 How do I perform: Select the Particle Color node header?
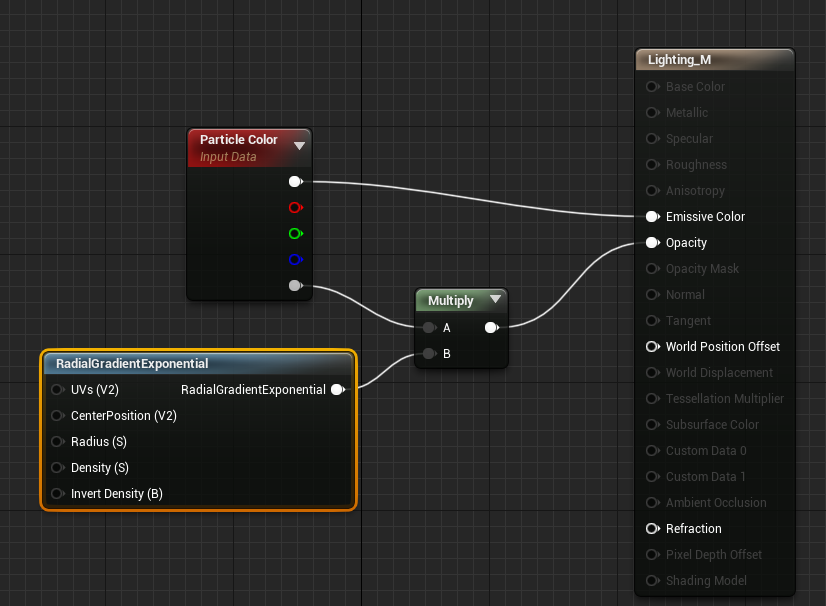[x=250, y=148]
